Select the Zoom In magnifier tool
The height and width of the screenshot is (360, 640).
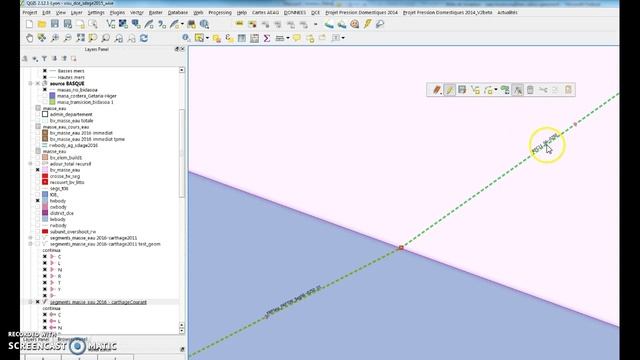pos(55,38)
